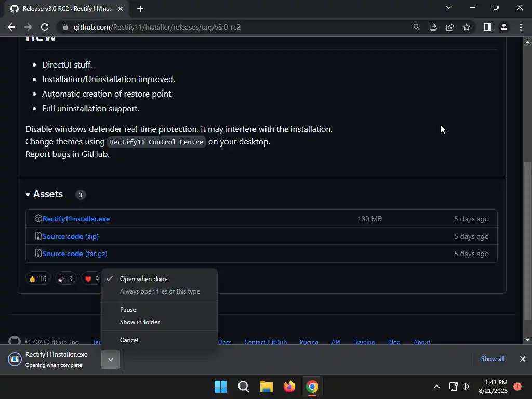The height and width of the screenshot is (399, 532).
Task: Open File Explorer from taskbar
Action: pyautogui.click(x=267, y=387)
